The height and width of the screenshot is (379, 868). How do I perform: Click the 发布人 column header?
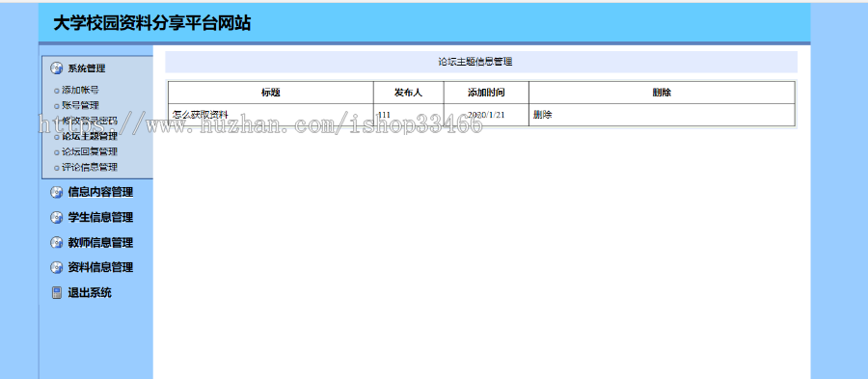pos(409,93)
